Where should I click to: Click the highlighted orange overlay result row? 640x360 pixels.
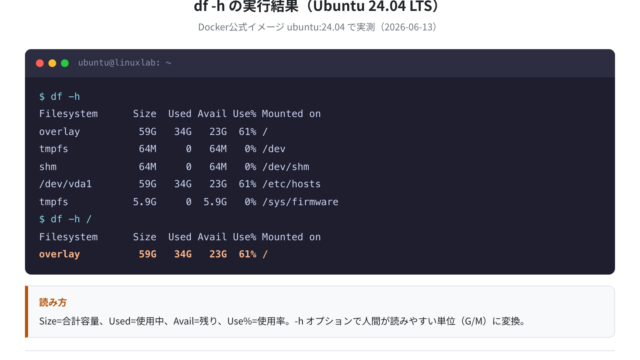[x=153, y=254]
